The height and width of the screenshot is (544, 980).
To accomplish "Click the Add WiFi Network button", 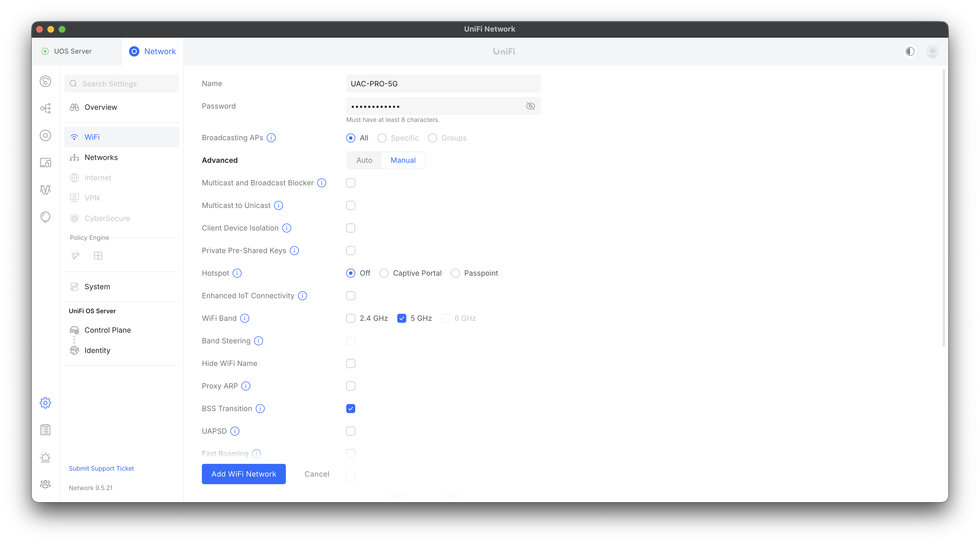I will pyautogui.click(x=244, y=474).
